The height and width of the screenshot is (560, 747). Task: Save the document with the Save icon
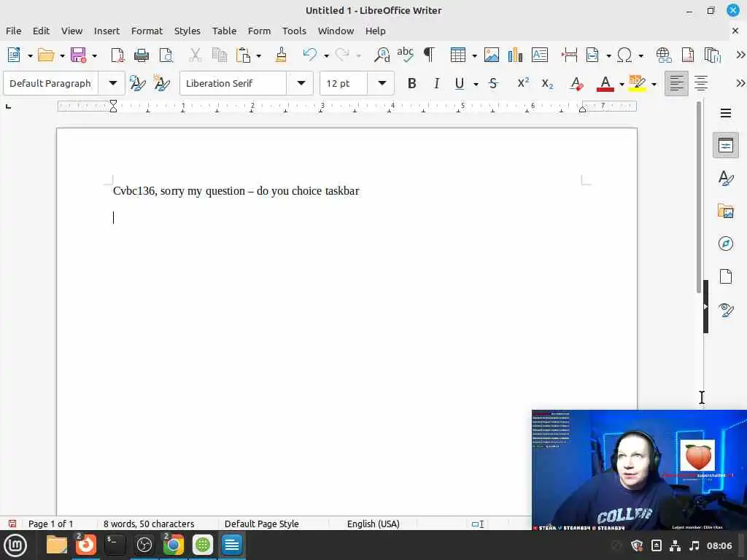(79, 55)
